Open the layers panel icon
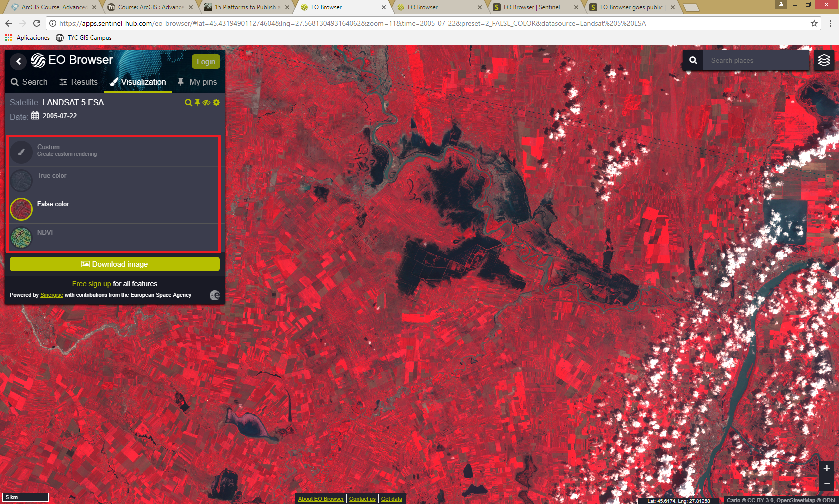This screenshot has height=504, width=839. [824, 60]
